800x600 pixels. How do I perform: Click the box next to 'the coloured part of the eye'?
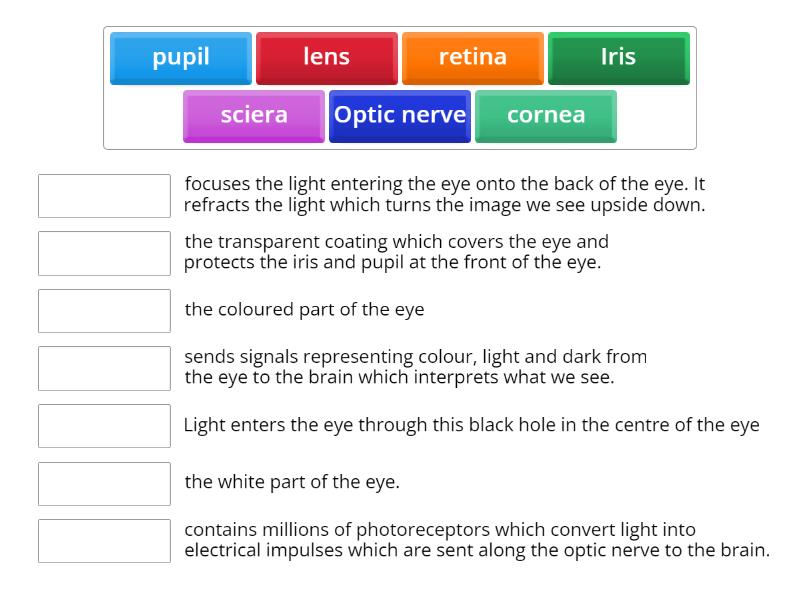pos(104,311)
